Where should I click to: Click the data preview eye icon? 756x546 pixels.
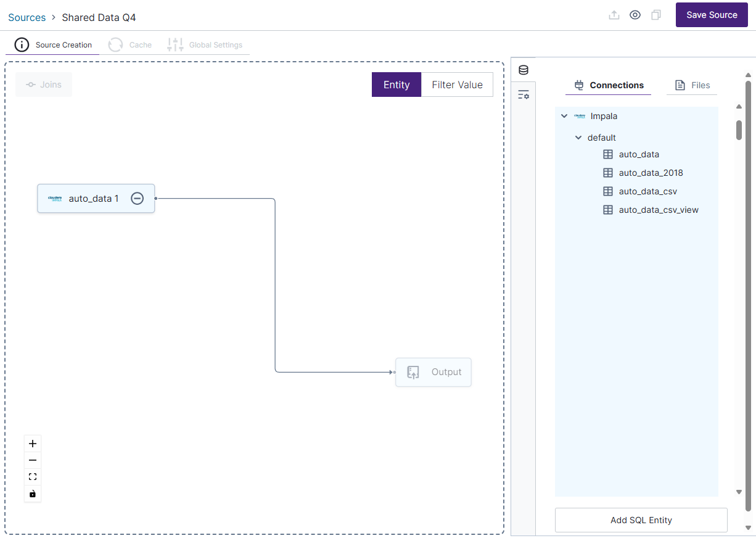click(635, 15)
